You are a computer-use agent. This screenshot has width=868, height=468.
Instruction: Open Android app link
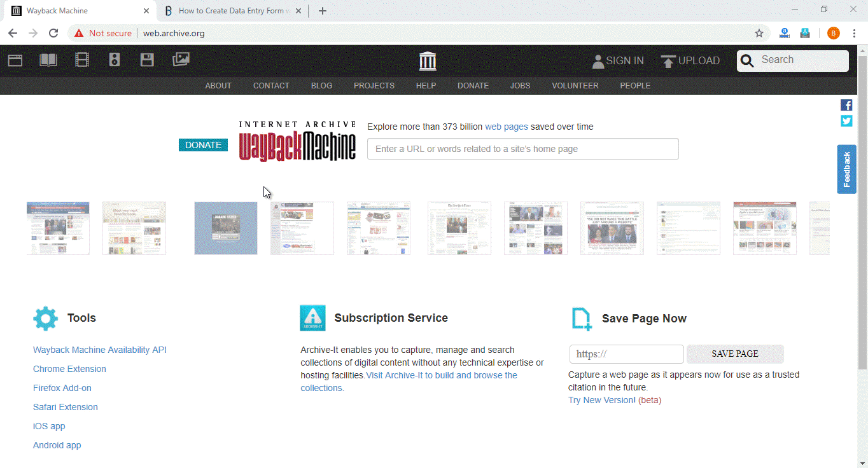click(57, 445)
